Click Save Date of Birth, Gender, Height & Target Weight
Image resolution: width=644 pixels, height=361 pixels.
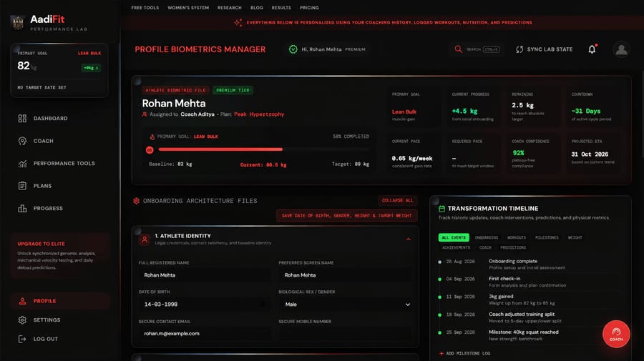point(346,215)
